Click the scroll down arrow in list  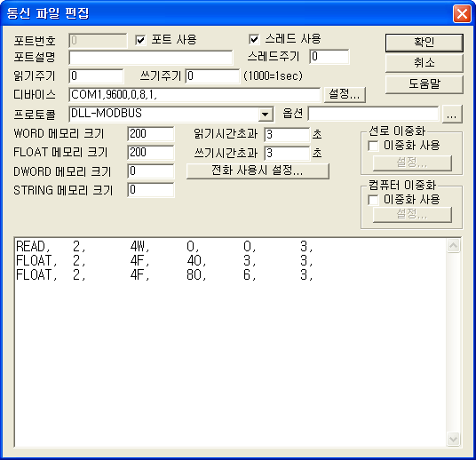click(x=453, y=439)
